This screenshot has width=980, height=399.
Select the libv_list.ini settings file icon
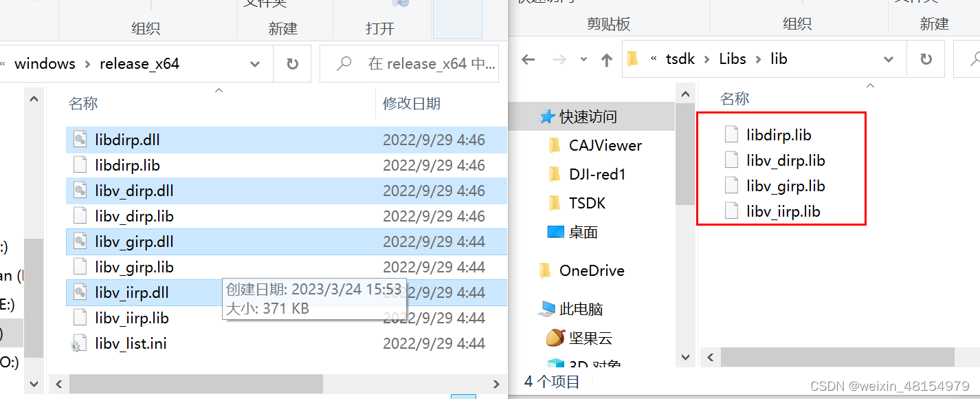[x=80, y=343]
